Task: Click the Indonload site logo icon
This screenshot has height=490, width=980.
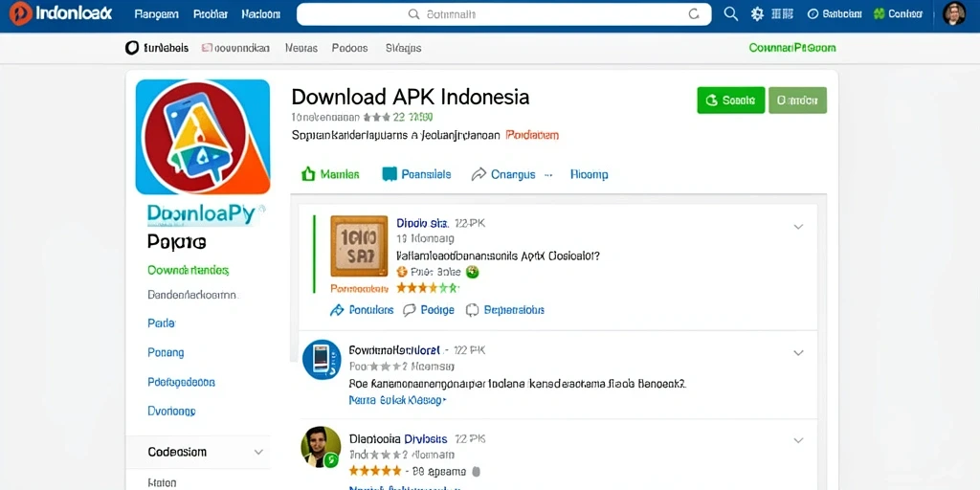Action: coord(21,13)
